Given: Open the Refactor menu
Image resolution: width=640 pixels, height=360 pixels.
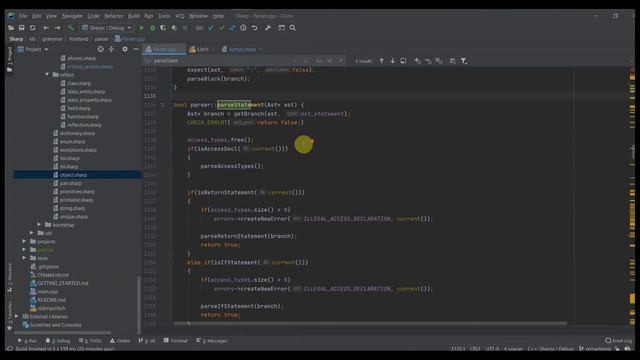Looking at the screenshot, I should [113, 16].
